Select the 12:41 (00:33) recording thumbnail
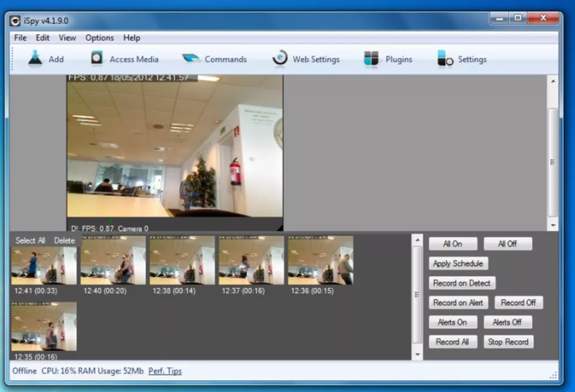The width and height of the screenshot is (575, 392). [44, 266]
